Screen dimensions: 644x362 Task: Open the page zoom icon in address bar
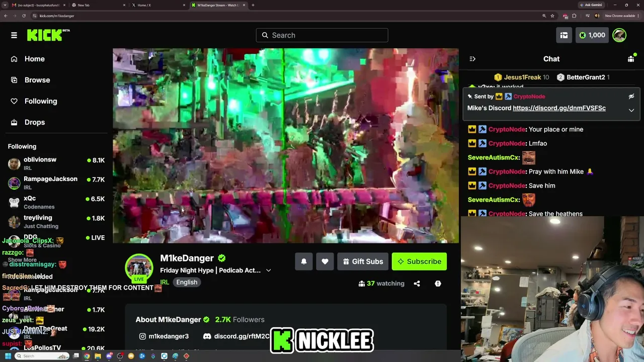tap(544, 16)
